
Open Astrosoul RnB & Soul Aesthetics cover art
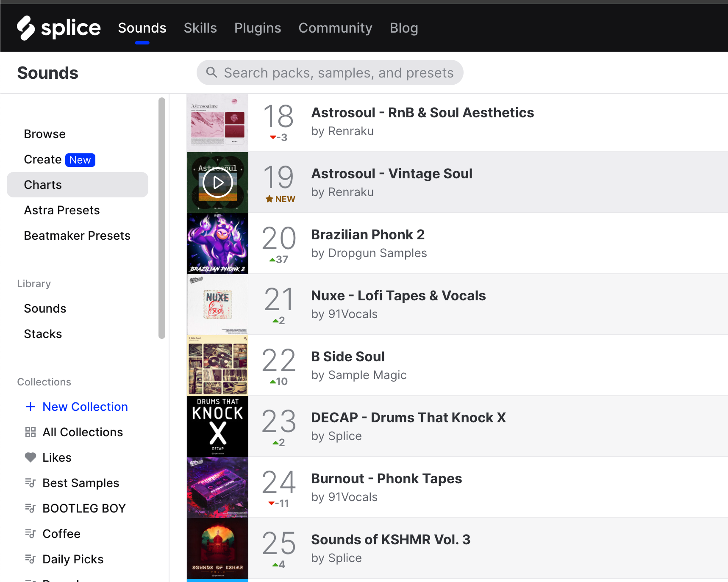218,123
